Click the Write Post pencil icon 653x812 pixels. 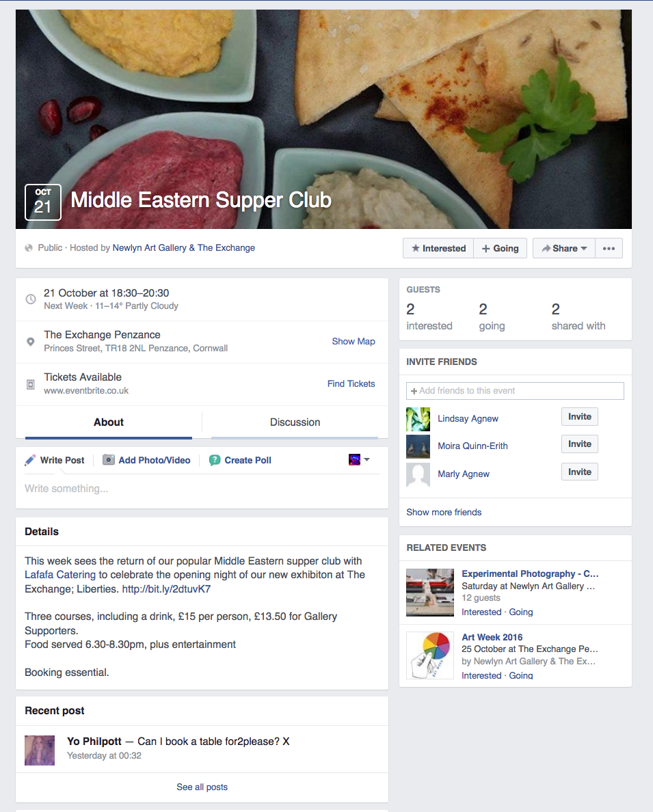(30, 460)
